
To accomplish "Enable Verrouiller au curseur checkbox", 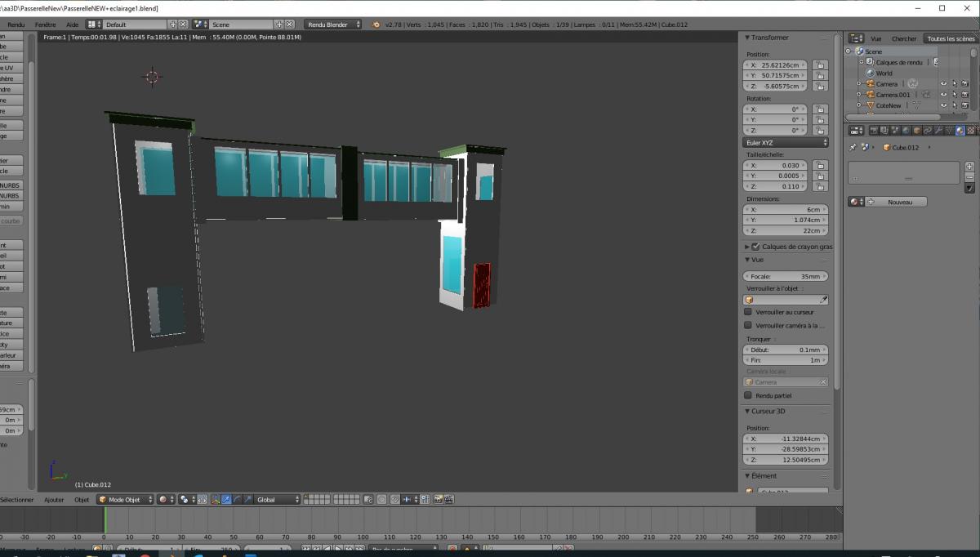I will [748, 312].
